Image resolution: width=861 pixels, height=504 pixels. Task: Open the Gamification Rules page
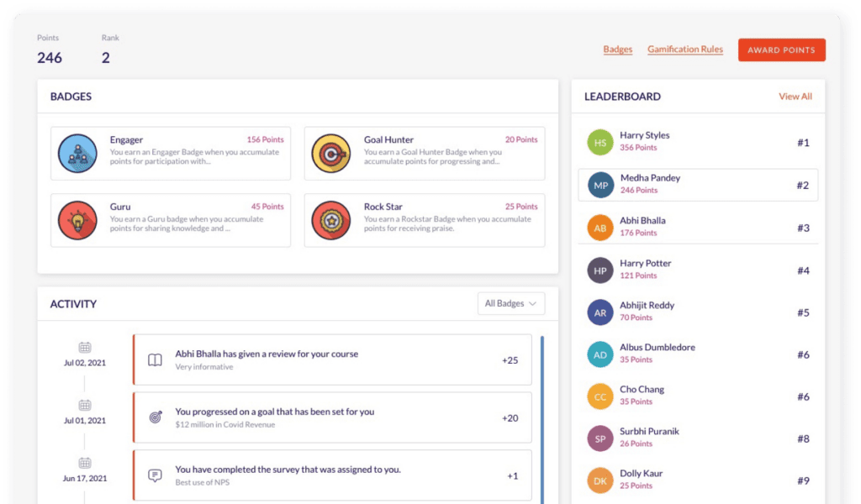pyautogui.click(x=684, y=50)
